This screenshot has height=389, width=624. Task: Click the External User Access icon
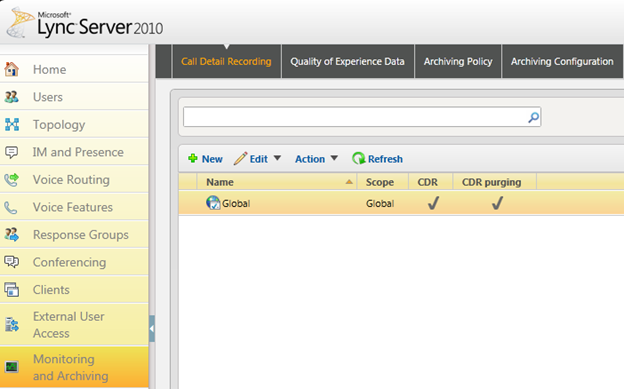(x=12, y=324)
